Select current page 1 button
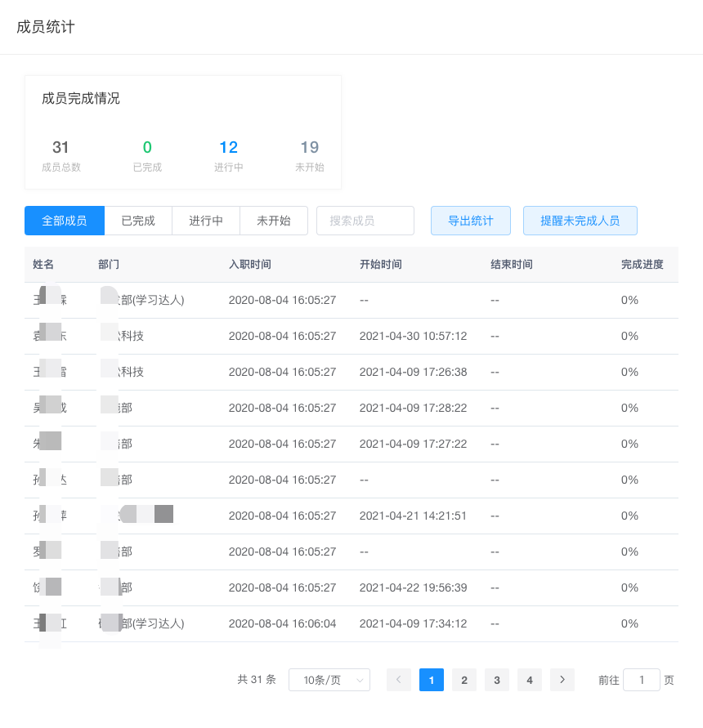The image size is (703, 728). click(432, 680)
